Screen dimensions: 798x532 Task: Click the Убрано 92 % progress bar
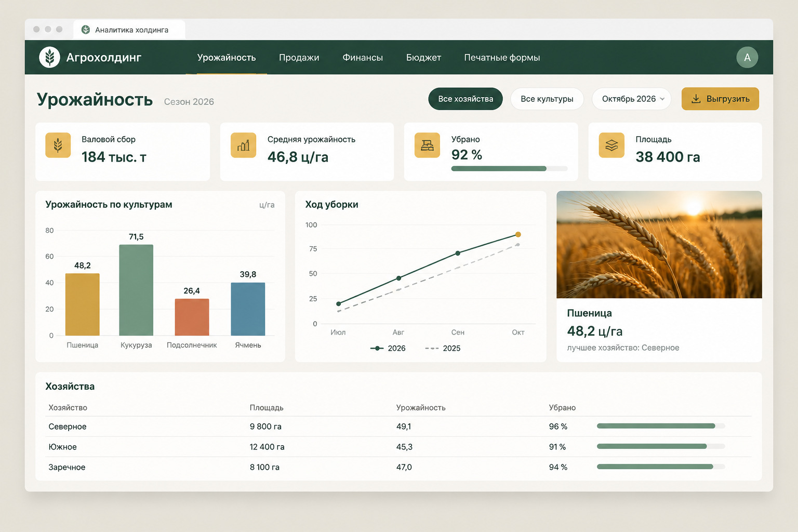(x=509, y=168)
